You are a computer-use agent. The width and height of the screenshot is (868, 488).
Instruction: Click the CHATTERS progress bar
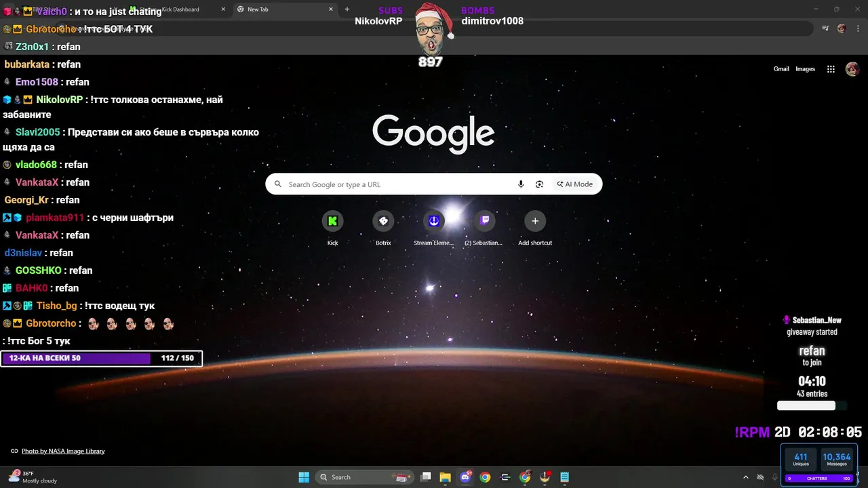tap(819, 479)
